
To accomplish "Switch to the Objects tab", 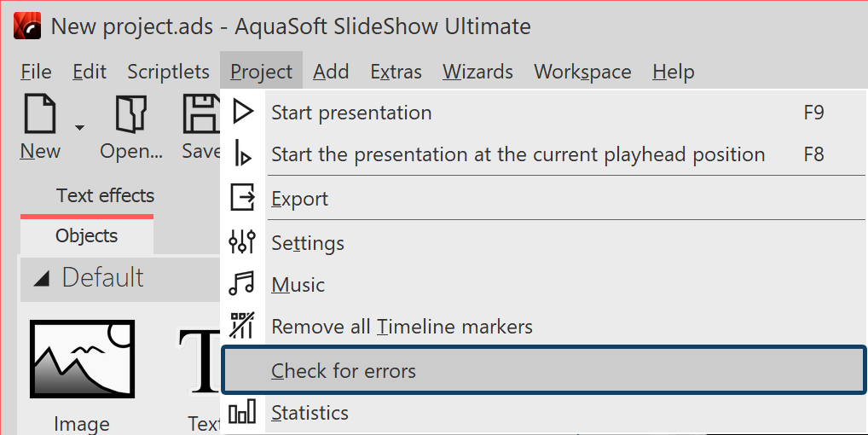I will coord(86,236).
